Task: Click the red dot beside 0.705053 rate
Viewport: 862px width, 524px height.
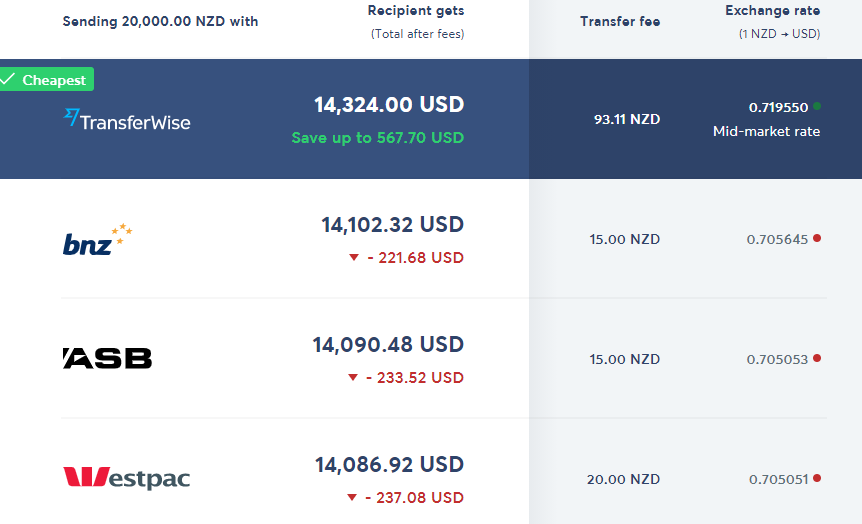Action: coord(817,358)
